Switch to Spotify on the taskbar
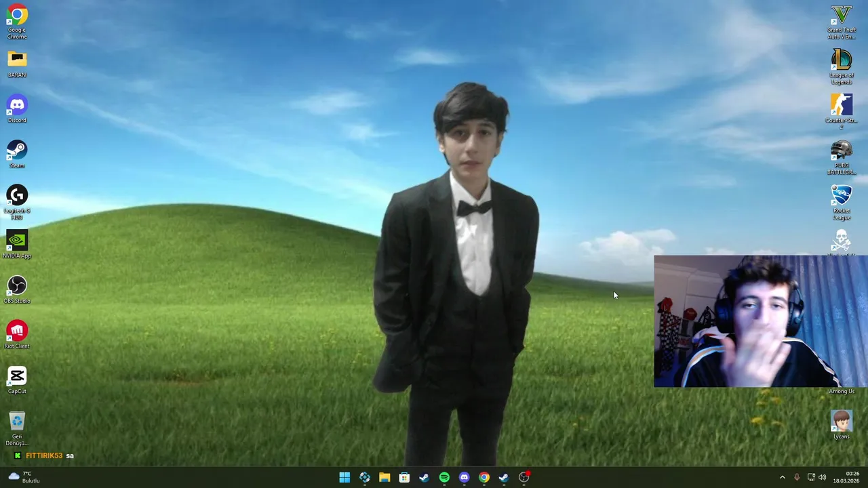Screen dimensions: 868x488 coord(444,477)
